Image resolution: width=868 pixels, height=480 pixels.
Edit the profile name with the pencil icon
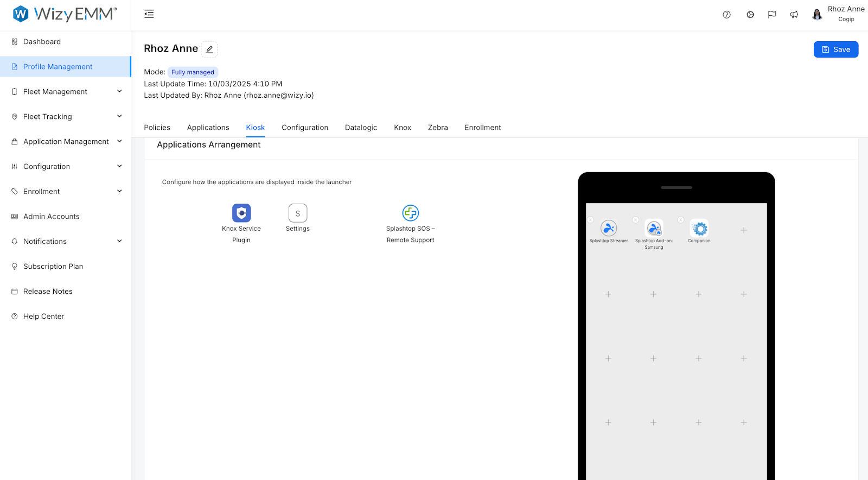(x=209, y=49)
